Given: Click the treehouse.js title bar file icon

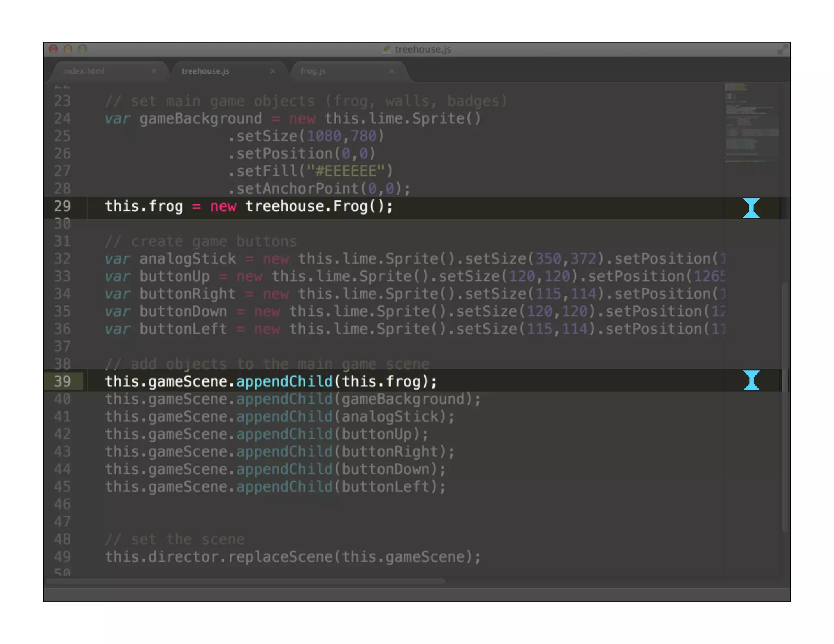Looking at the screenshot, I should coord(386,50).
